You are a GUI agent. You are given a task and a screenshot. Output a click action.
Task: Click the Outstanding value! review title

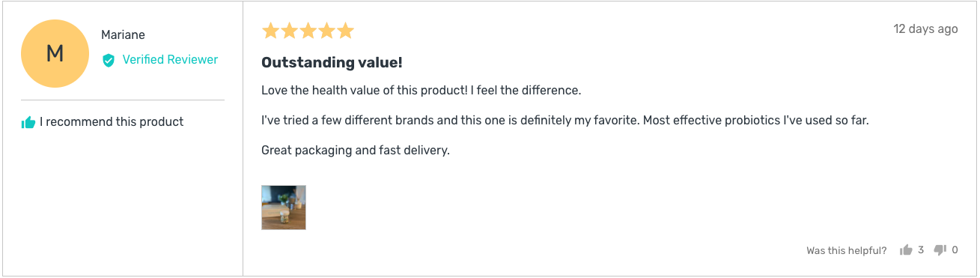[332, 63]
